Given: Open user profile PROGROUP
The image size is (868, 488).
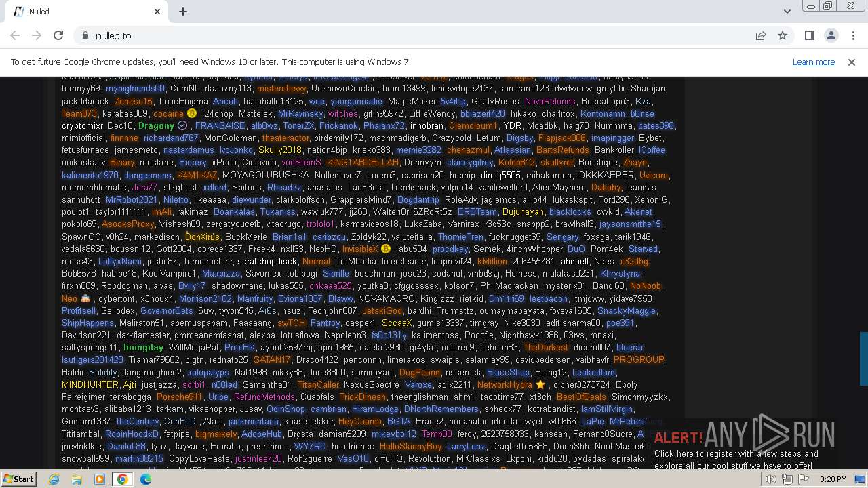Looking at the screenshot, I should click(x=639, y=360).
